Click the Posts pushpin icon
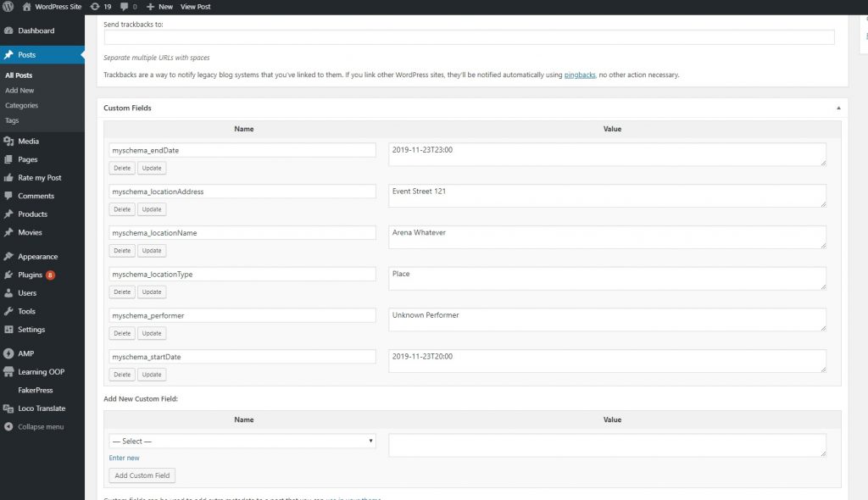Viewport: 868px width, 500px height. (x=8, y=55)
